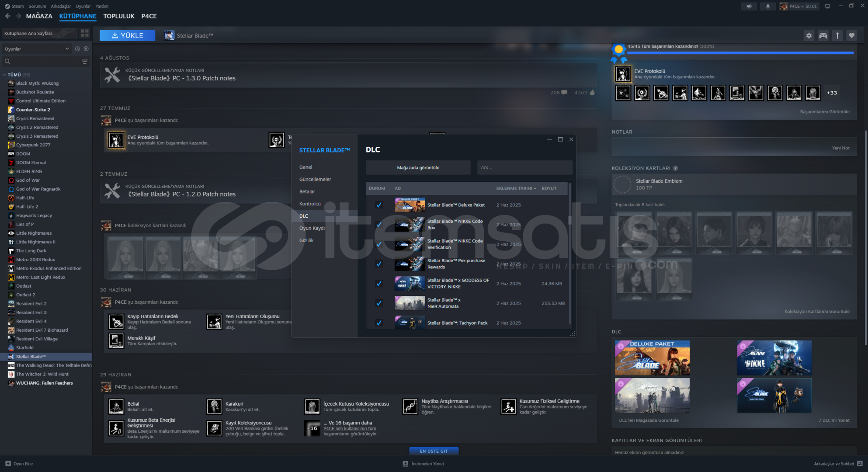Toggle NieR:Automata DLC checkbox

[x=379, y=303]
